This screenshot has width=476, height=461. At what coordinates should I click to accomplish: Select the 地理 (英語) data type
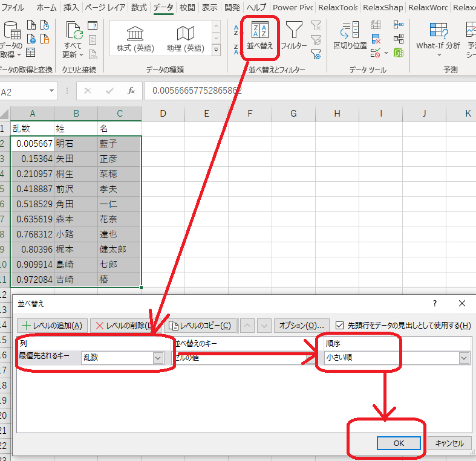tap(185, 39)
